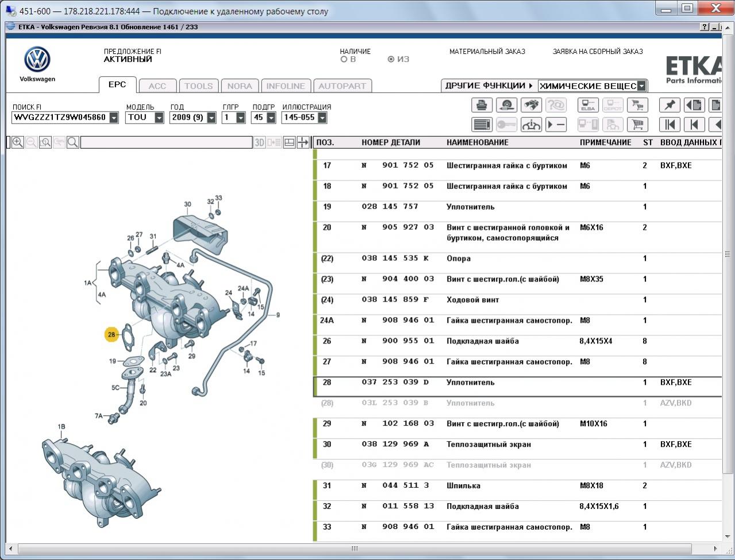Switch to the EPC tab
The height and width of the screenshot is (560, 735).
(117, 84)
